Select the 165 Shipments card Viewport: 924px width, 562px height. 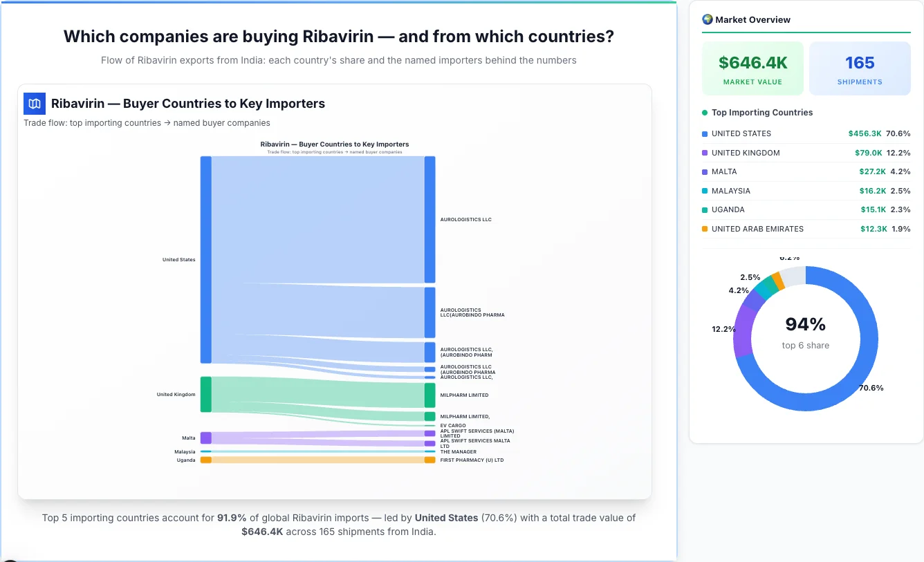pos(860,68)
